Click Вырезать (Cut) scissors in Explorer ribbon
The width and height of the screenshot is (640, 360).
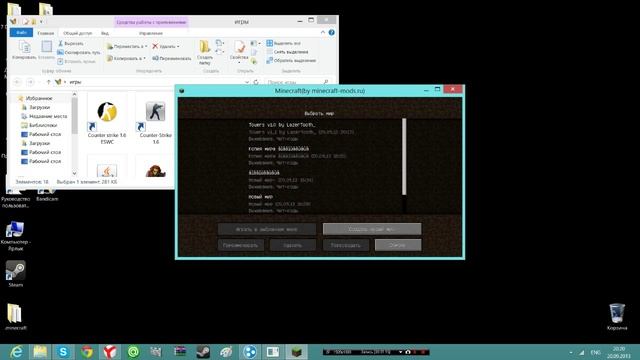(70, 43)
